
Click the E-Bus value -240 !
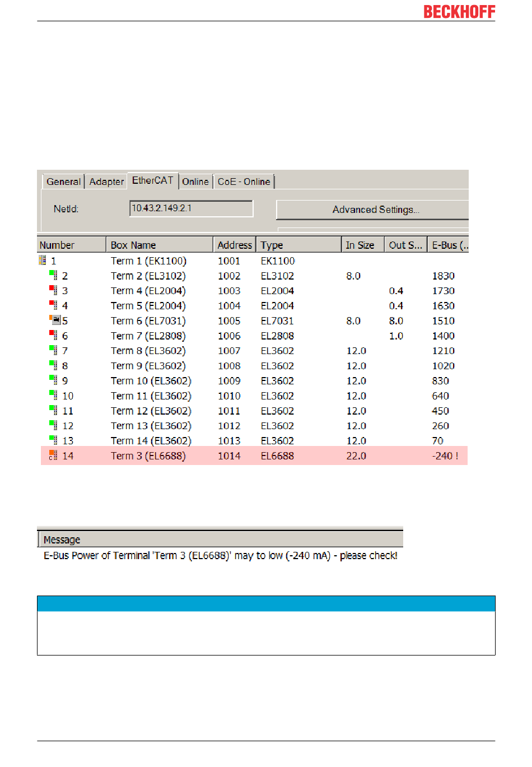pyautogui.click(x=445, y=455)
